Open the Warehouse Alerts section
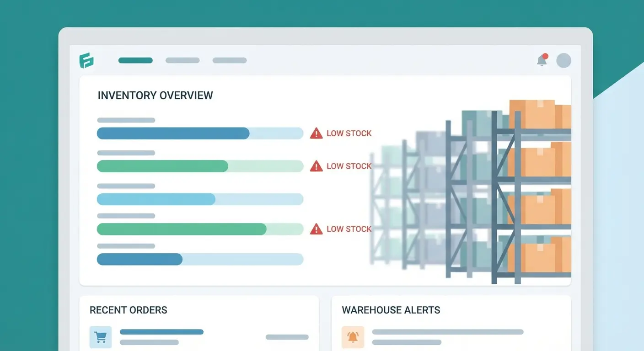Viewport: 644px width, 351px height. pos(391,310)
